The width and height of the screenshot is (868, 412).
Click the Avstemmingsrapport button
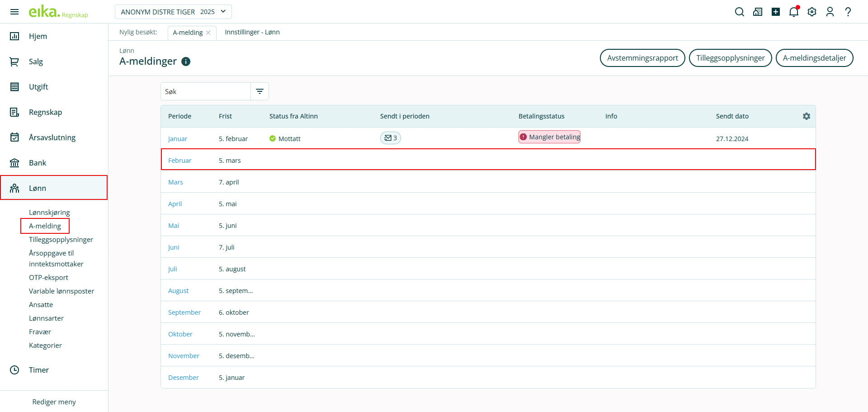pyautogui.click(x=642, y=58)
